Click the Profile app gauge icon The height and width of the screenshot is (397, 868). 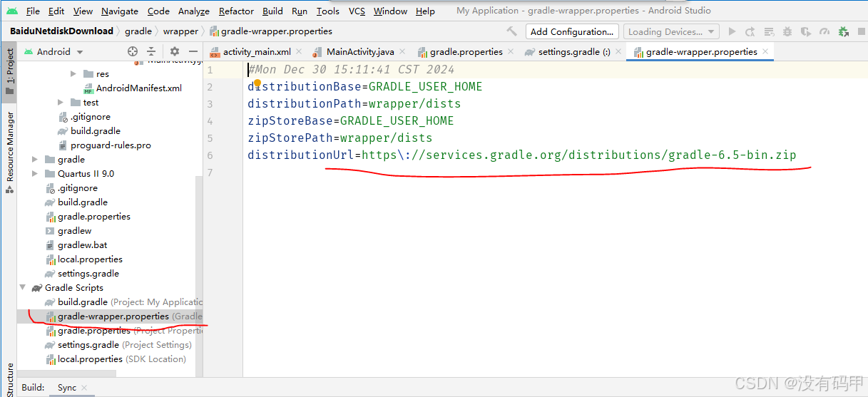coord(824,31)
